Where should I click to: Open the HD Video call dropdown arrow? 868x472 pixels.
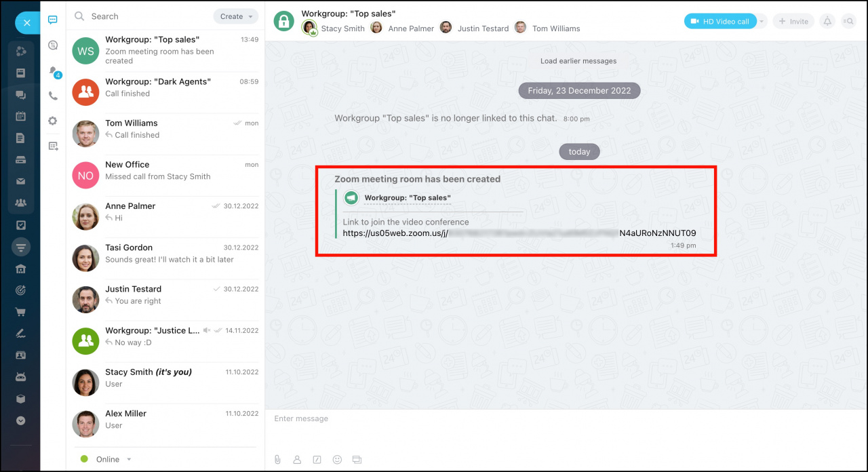(762, 21)
